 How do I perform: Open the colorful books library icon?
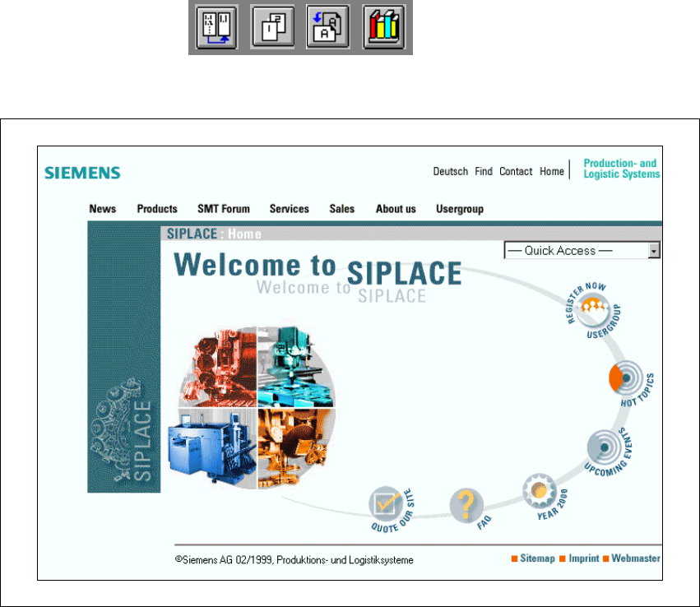click(384, 27)
